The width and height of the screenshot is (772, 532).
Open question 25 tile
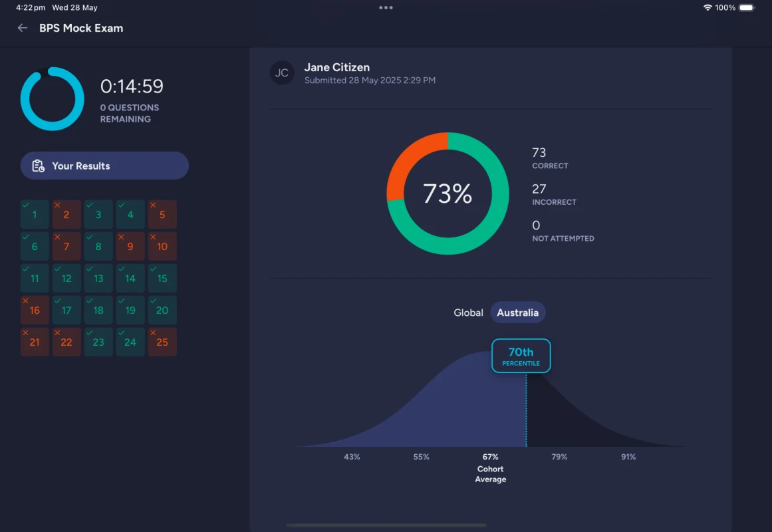coord(162,342)
